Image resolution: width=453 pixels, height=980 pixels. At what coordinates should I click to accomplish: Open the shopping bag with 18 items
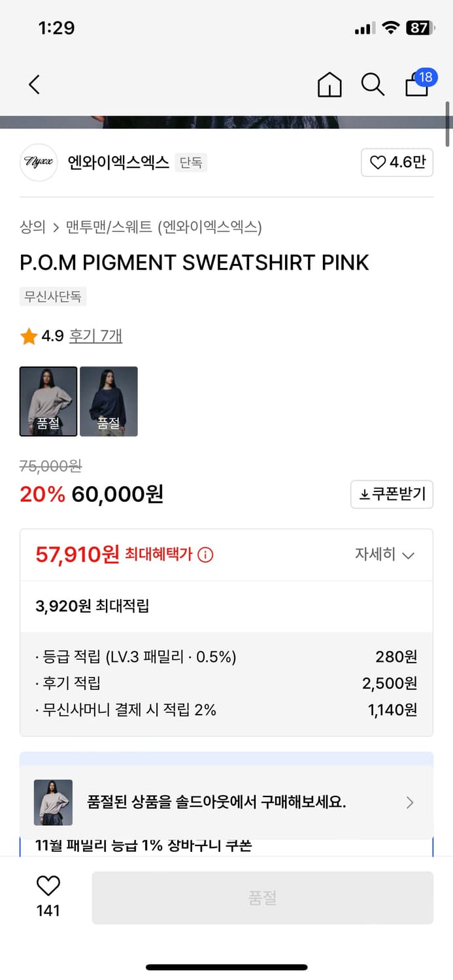click(x=416, y=86)
